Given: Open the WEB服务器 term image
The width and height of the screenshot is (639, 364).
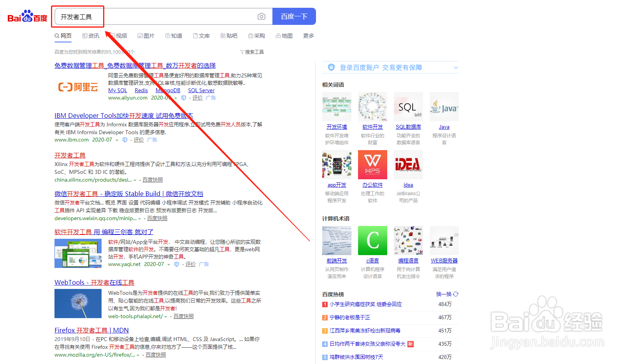Looking at the screenshot, I should pyautogui.click(x=444, y=240).
